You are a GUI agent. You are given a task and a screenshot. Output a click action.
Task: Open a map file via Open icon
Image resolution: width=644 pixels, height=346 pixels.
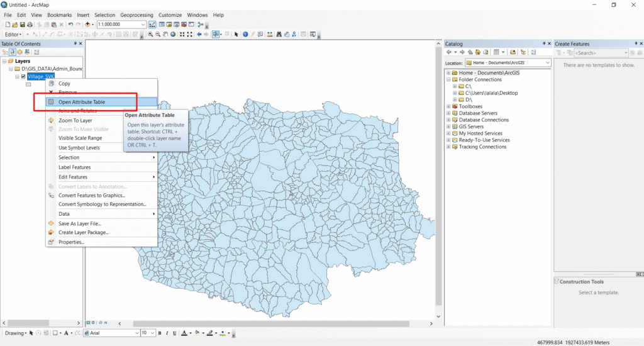click(x=15, y=25)
